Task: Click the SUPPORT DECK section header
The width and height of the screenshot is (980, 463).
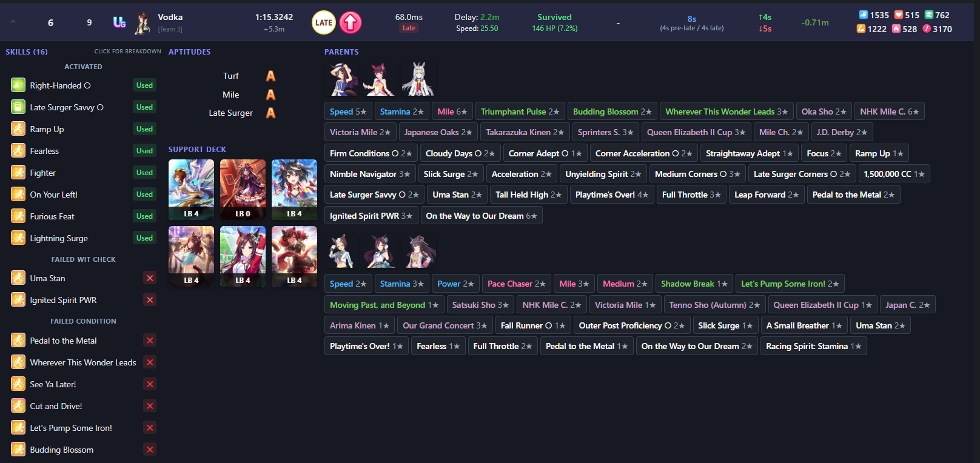Action: point(197,149)
